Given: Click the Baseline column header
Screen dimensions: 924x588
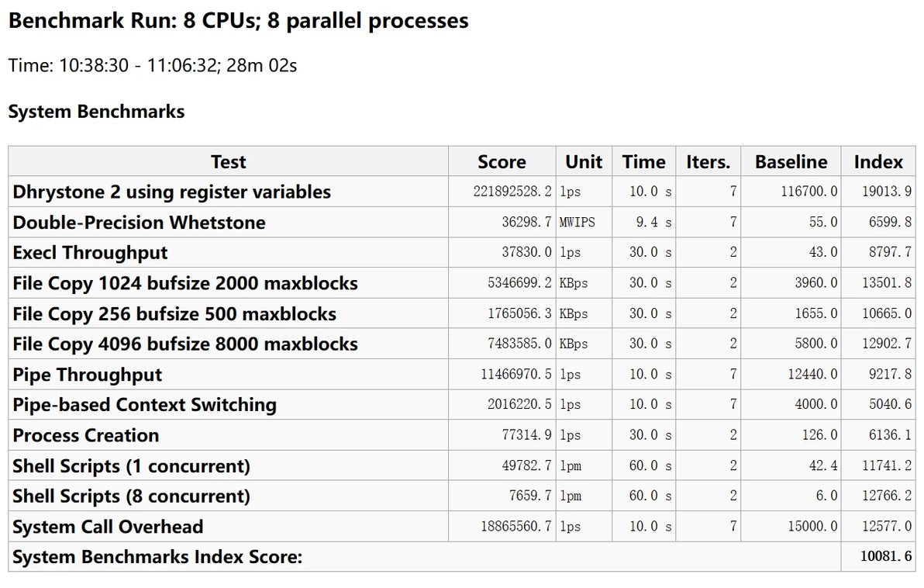Looking at the screenshot, I should point(791,162).
